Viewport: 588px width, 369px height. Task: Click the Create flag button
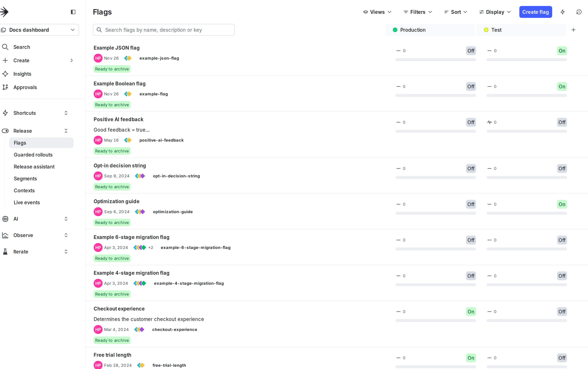coord(536,12)
